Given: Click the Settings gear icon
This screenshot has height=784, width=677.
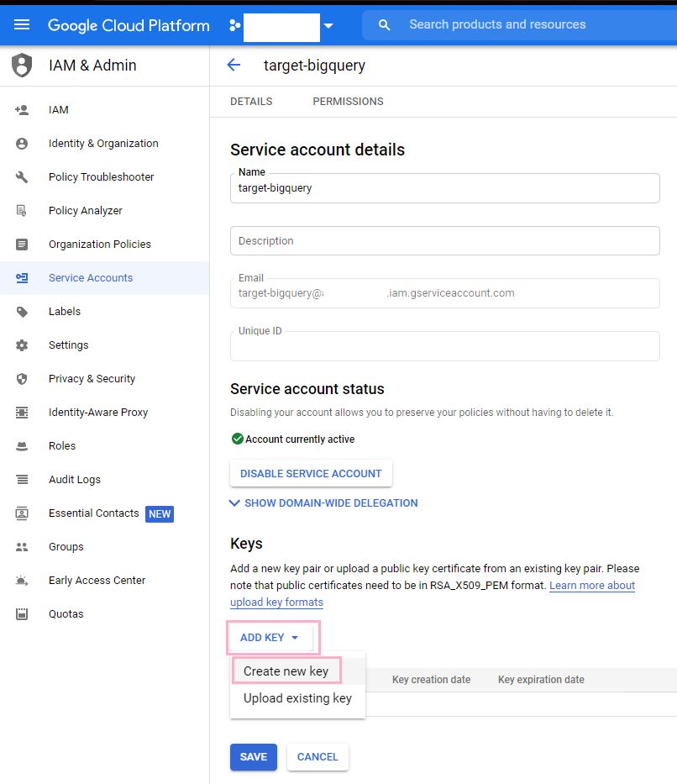Looking at the screenshot, I should (22, 345).
